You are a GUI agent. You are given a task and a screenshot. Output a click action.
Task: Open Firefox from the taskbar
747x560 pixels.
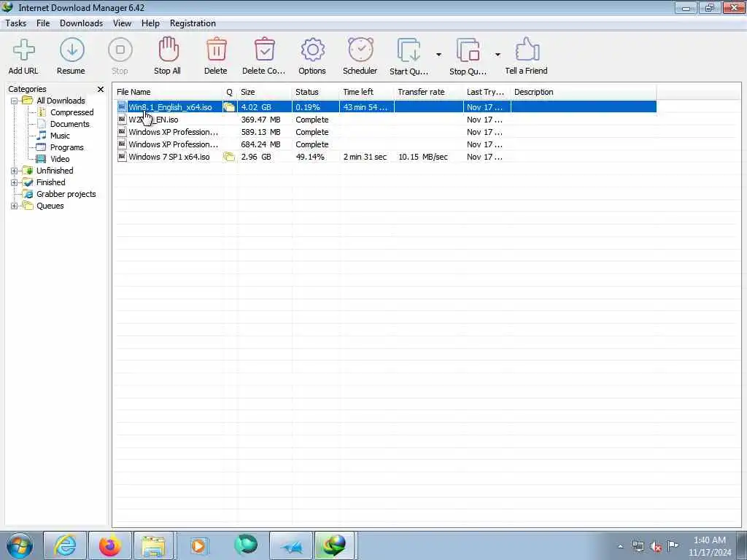[110, 545]
